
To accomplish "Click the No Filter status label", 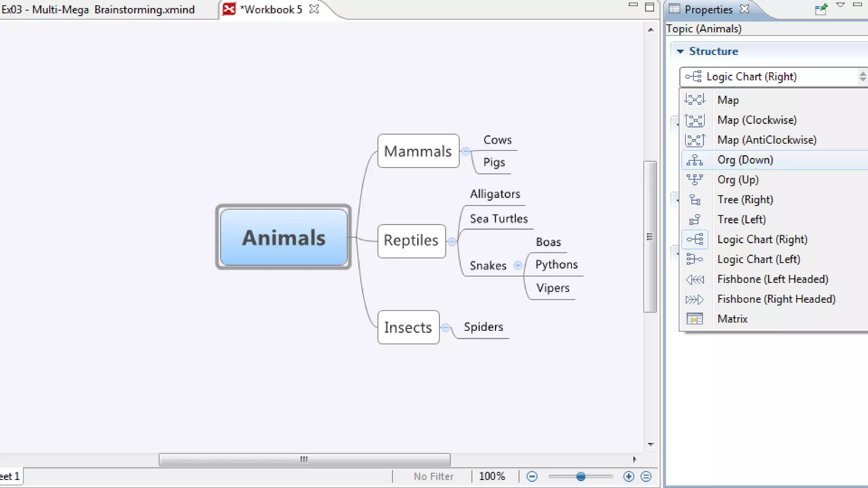I will click(433, 477).
